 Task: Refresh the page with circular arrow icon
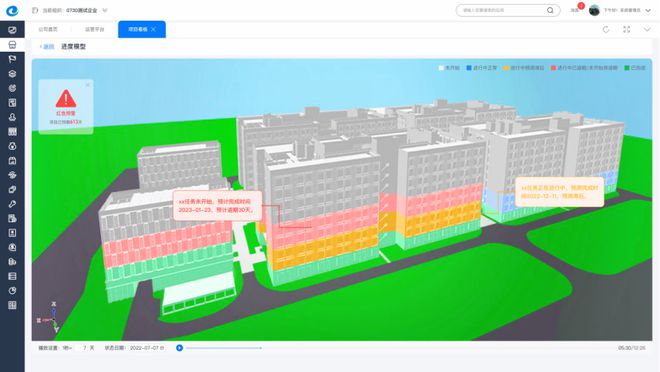click(606, 29)
